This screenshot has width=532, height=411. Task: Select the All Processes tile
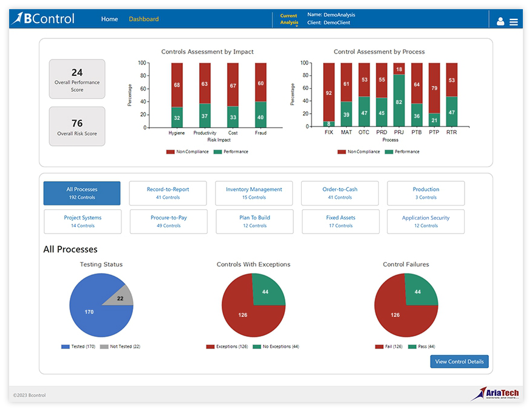tap(82, 193)
